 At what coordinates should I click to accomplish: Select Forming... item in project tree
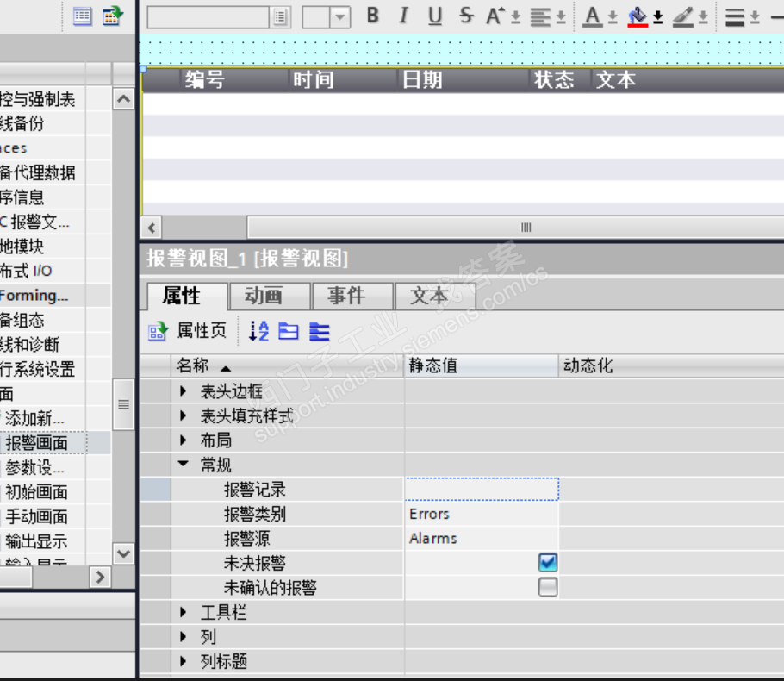pos(34,295)
